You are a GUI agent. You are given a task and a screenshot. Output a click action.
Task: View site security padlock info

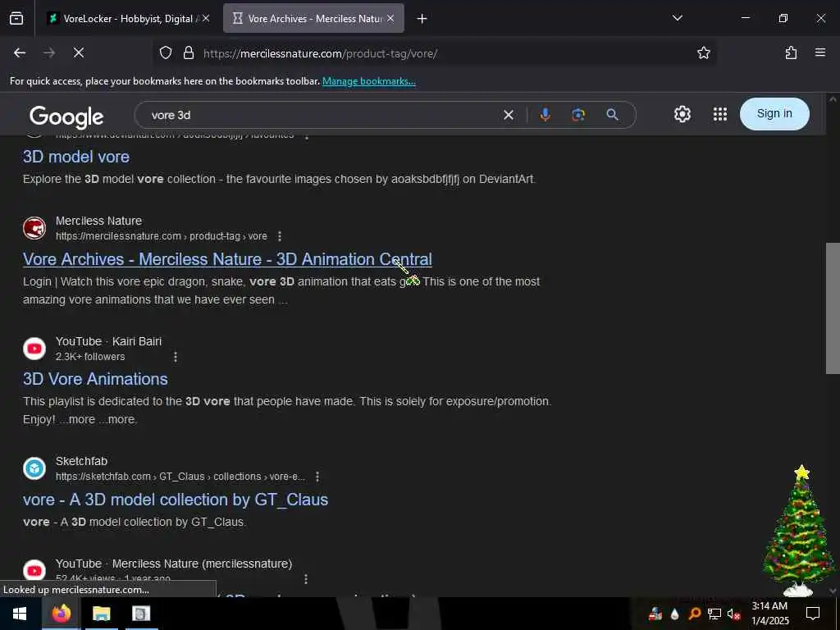[x=189, y=52]
